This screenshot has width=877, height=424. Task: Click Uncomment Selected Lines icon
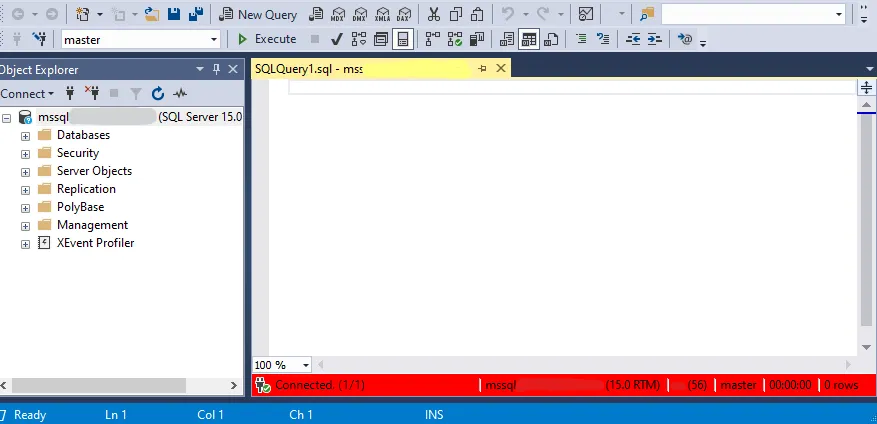coord(603,39)
